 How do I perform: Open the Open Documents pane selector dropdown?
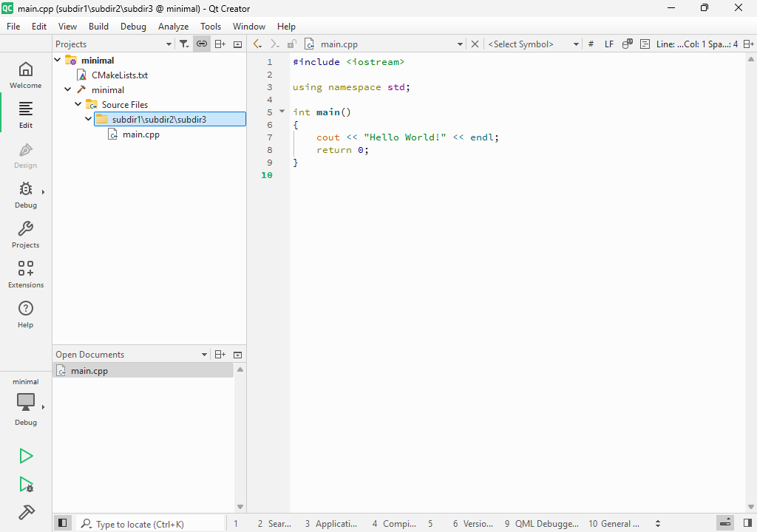[205, 354]
